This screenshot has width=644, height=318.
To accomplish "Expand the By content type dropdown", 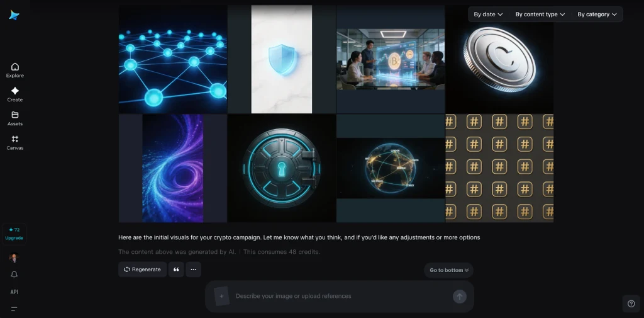I will pyautogui.click(x=540, y=14).
